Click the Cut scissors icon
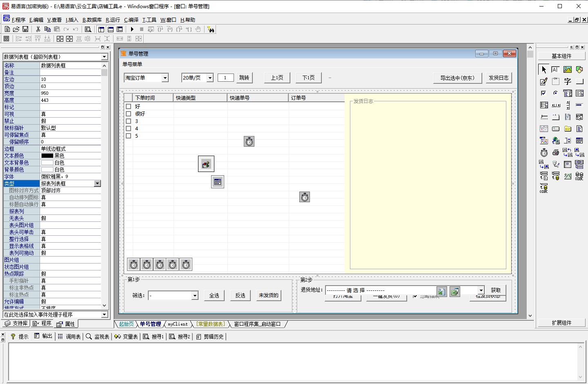Viewport: 588px width, 384px height. click(x=38, y=29)
